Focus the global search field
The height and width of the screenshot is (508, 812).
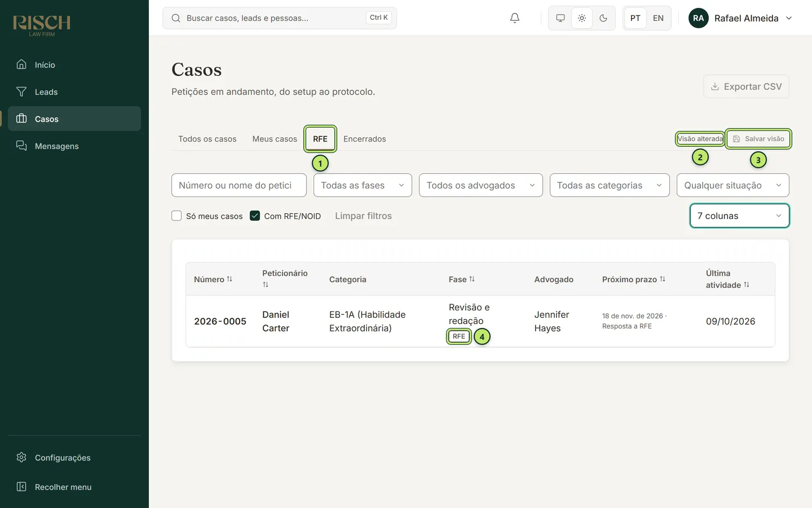click(x=280, y=18)
